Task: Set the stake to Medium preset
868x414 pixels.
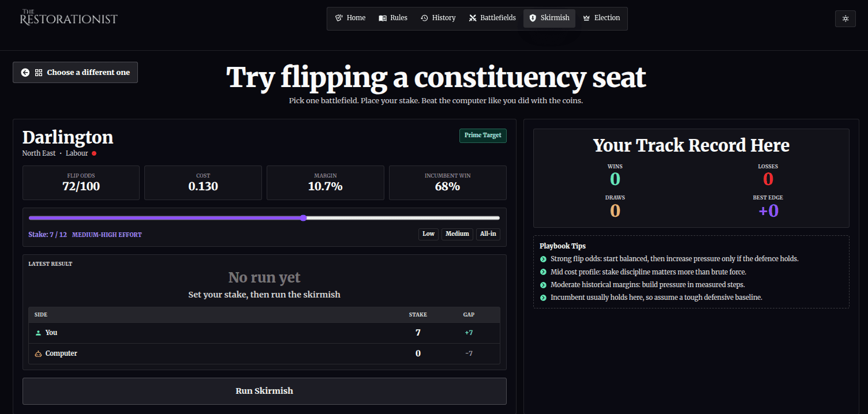Action: tap(457, 234)
